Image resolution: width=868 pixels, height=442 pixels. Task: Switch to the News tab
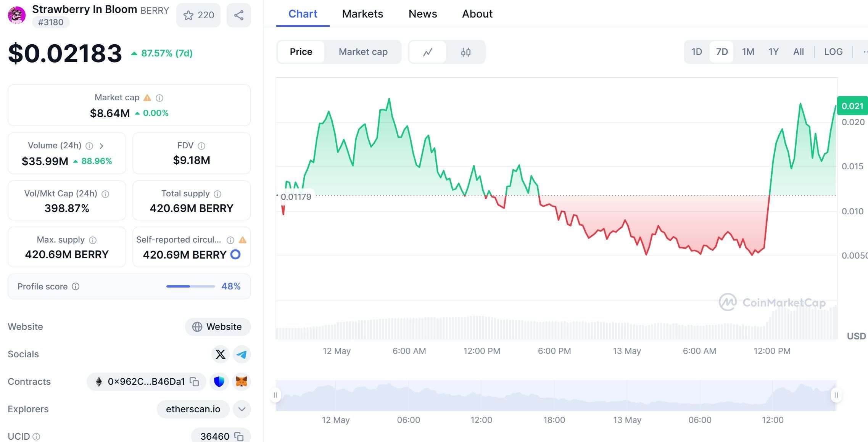click(422, 14)
